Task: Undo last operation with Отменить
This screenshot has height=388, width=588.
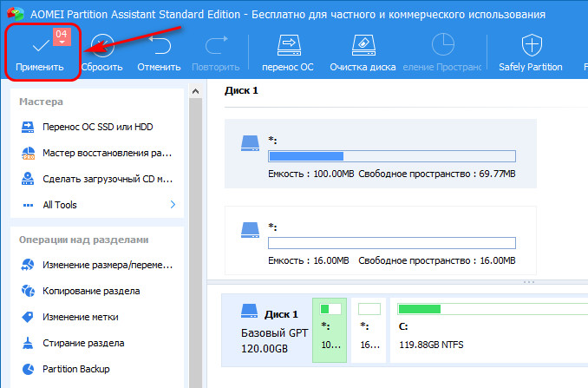Action: (x=159, y=53)
